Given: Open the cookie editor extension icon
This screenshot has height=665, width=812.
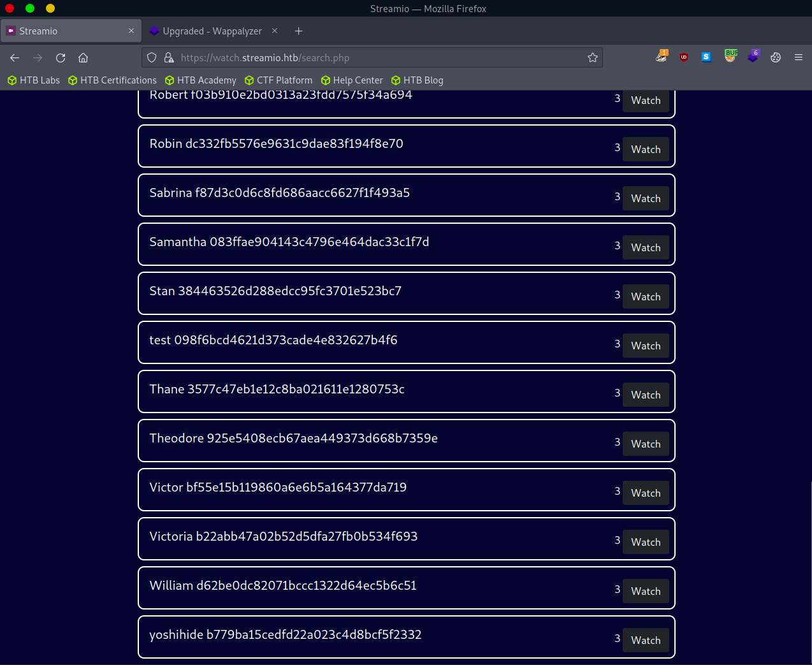Looking at the screenshot, I should (776, 57).
